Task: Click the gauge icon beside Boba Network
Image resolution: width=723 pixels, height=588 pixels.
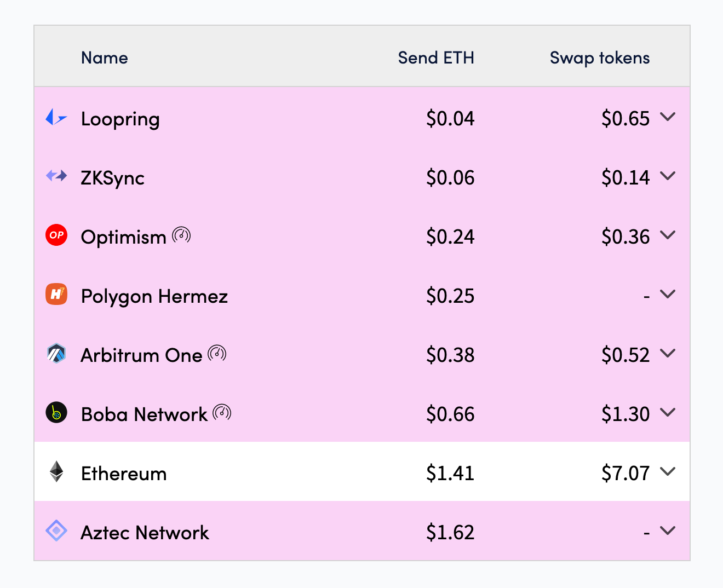Action: click(x=222, y=412)
